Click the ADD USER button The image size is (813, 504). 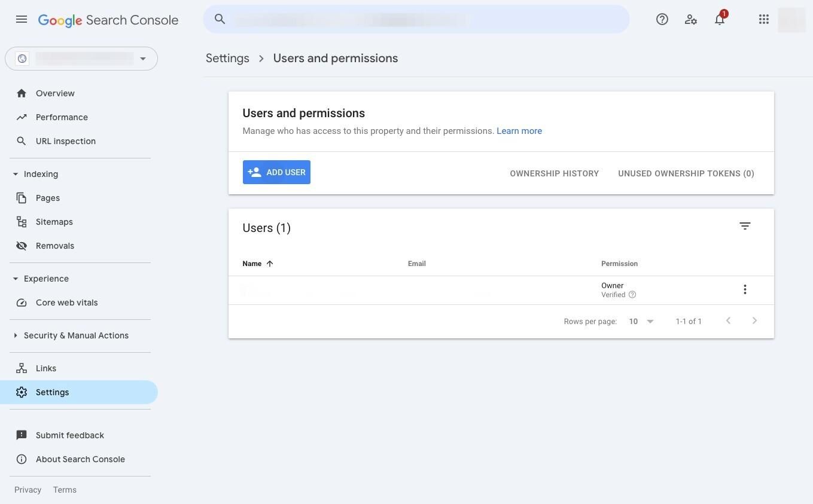point(276,172)
